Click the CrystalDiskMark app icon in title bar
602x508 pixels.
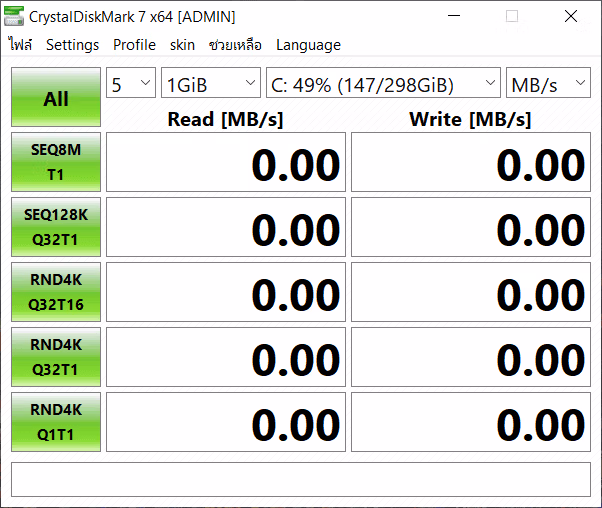[14, 16]
